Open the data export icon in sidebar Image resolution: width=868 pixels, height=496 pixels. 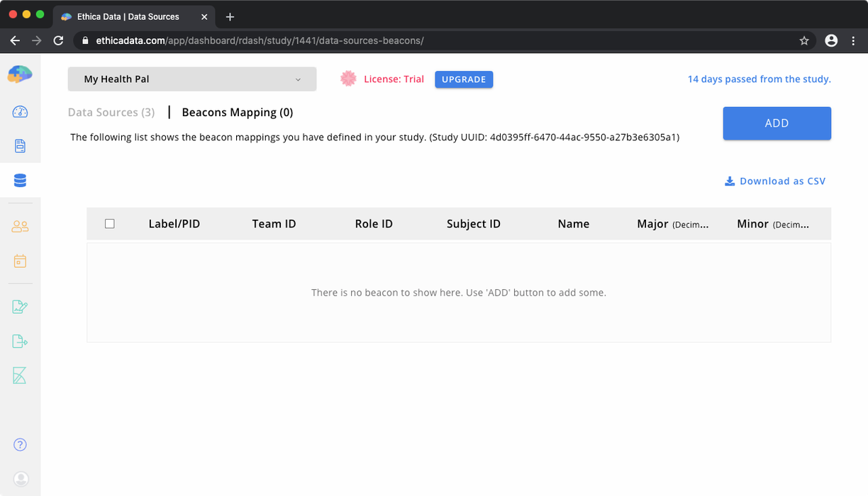20,341
